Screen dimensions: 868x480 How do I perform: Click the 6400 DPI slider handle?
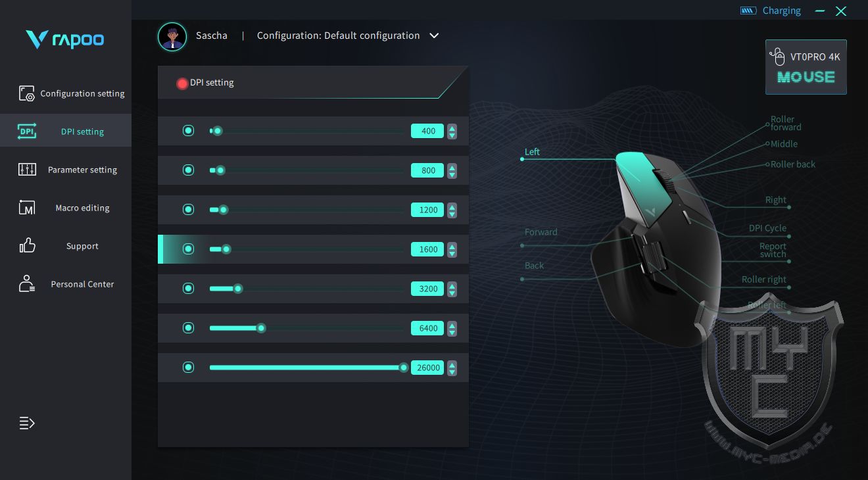pos(261,328)
